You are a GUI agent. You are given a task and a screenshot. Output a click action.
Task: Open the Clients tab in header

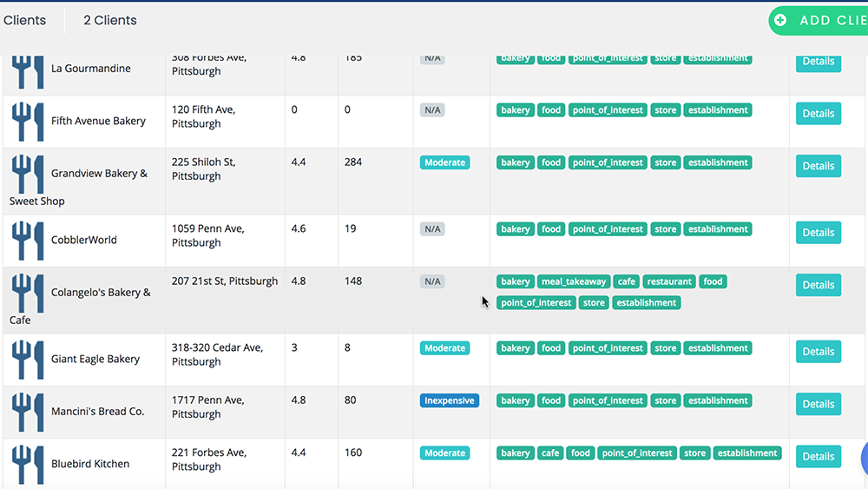(25, 20)
